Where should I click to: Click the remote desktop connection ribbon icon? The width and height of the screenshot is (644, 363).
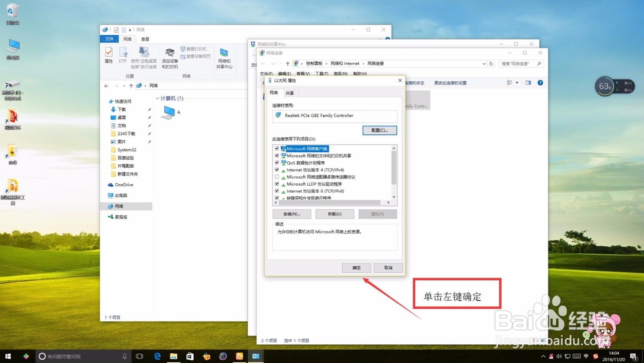144,57
